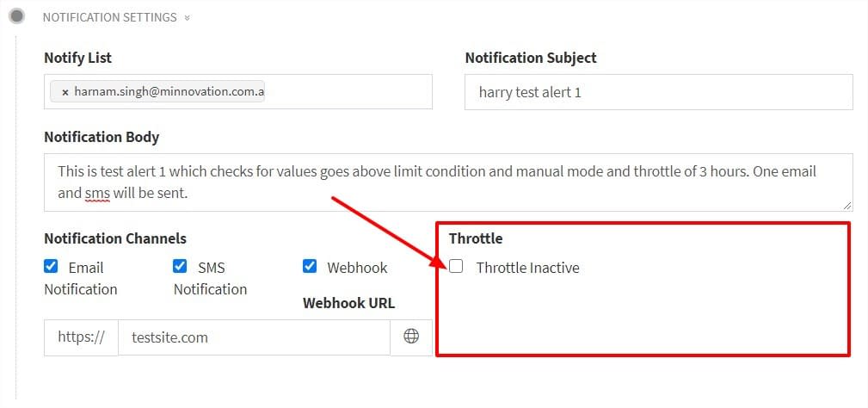
Task: Click empty area of Notify List box
Action: [348, 92]
